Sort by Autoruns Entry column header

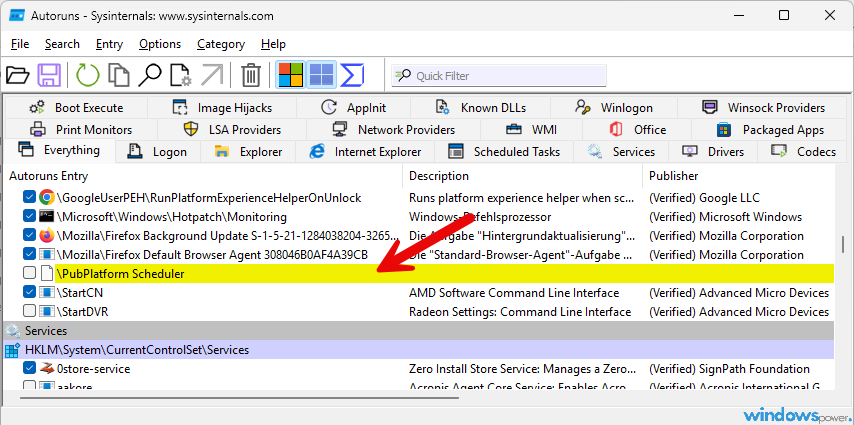pos(203,176)
